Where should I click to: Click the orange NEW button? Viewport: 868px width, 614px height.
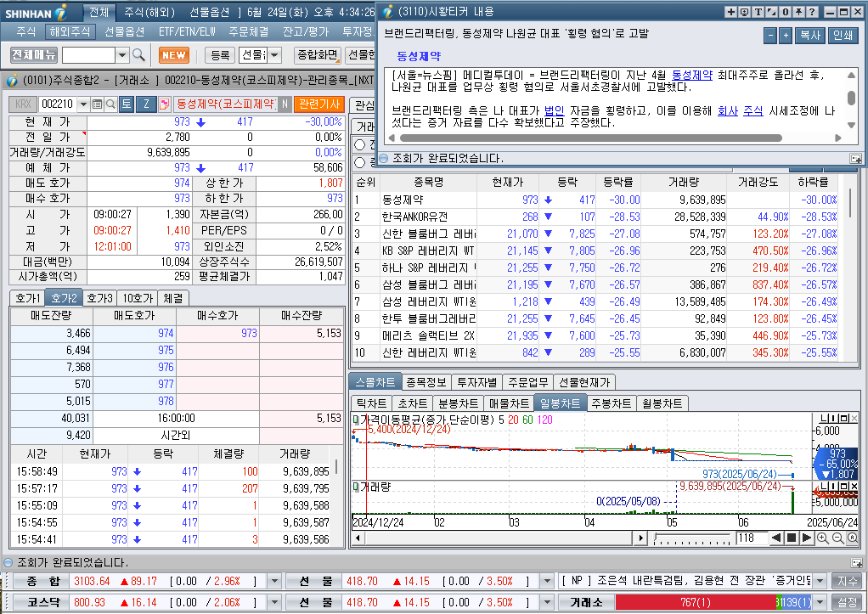tap(174, 55)
